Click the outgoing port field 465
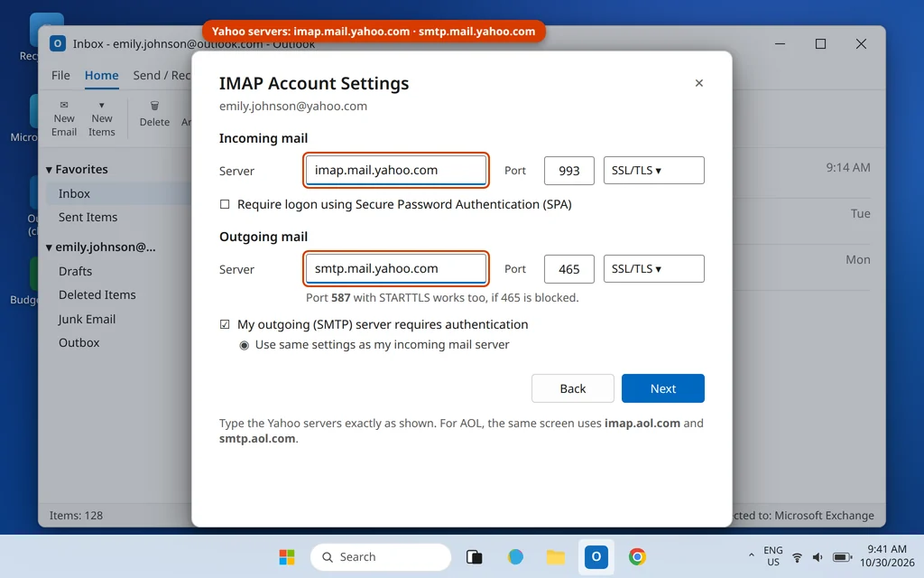 pyautogui.click(x=569, y=269)
